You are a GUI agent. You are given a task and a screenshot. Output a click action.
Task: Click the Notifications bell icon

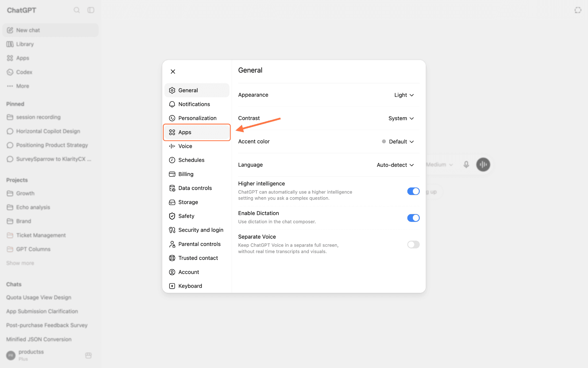(172, 104)
